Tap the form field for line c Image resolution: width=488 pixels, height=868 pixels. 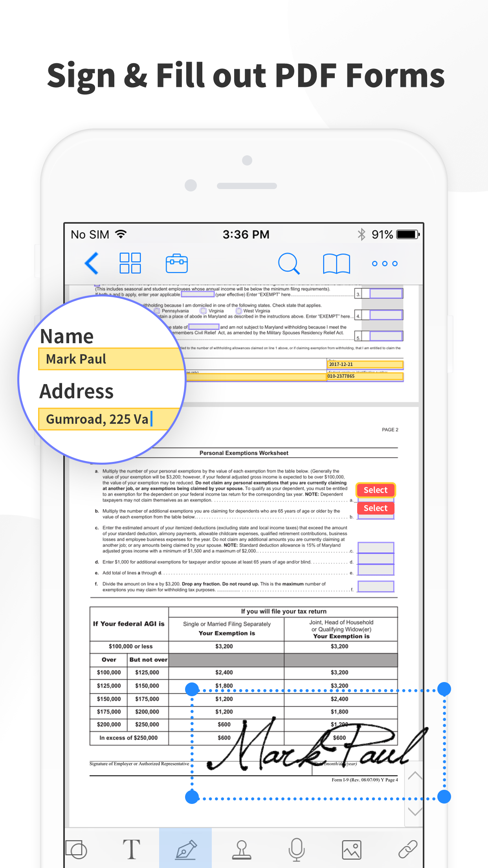click(x=376, y=548)
